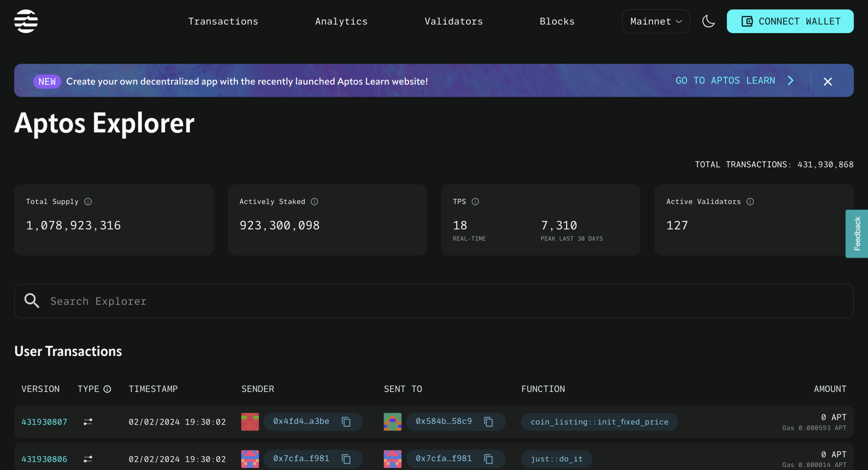Open the Feedback side tab
Screen dimensions: 868x470
point(857,234)
